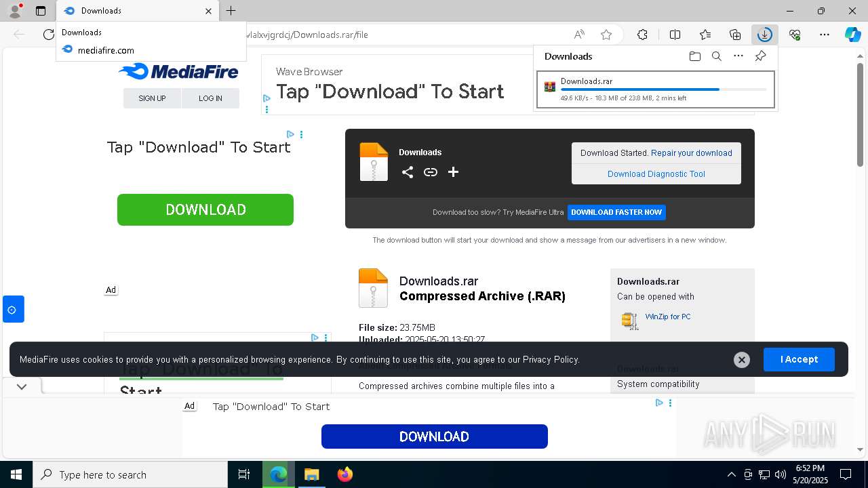Open WinZip for PC link
The image size is (868, 488).
click(668, 317)
